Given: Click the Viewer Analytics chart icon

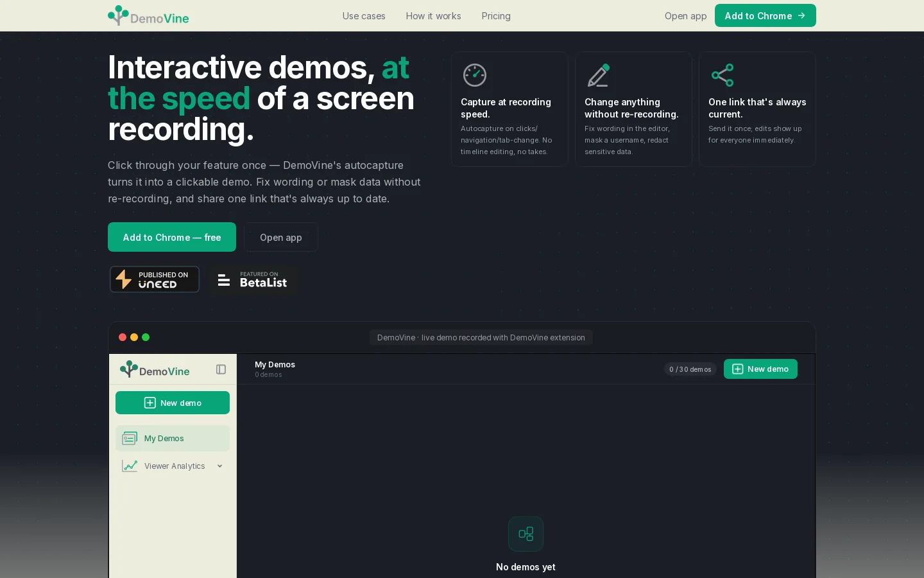Looking at the screenshot, I should (130, 466).
